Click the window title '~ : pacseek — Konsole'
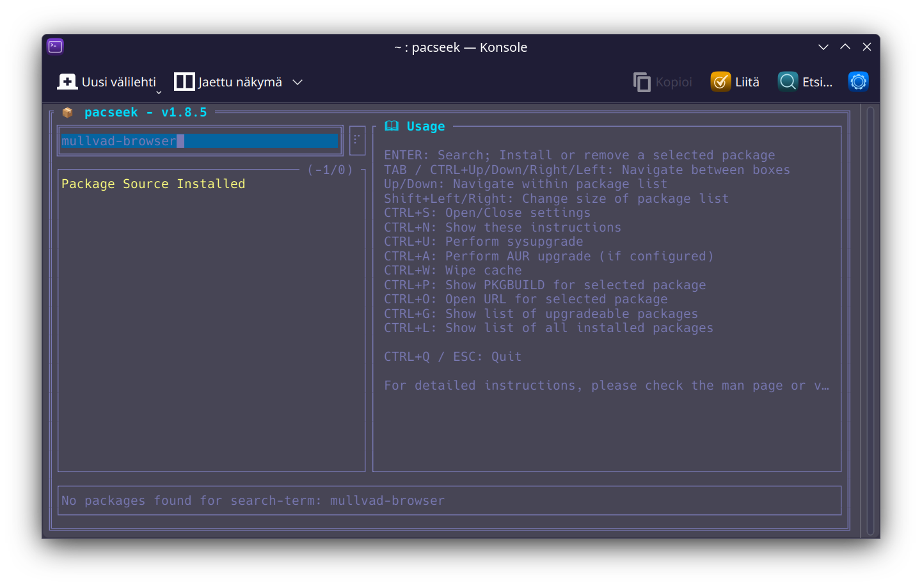The width and height of the screenshot is (922, 588). click(x=461, y=47)
